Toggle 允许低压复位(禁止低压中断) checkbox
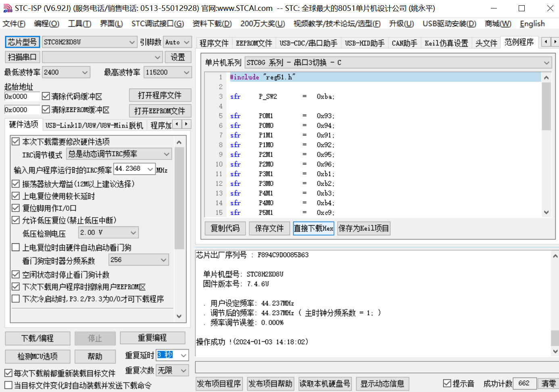The height and width of the screenshot is (392, 559). click(x=16, y=220)
